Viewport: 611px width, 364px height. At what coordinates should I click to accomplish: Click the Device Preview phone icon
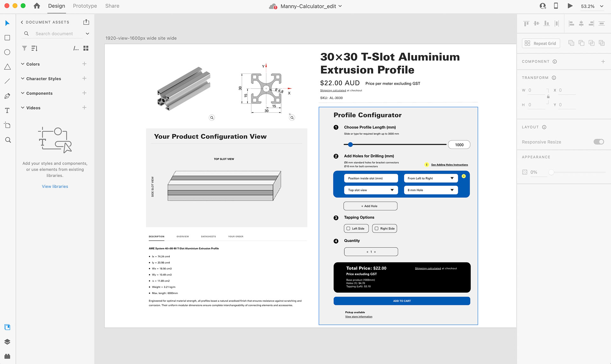pos(556,6)
